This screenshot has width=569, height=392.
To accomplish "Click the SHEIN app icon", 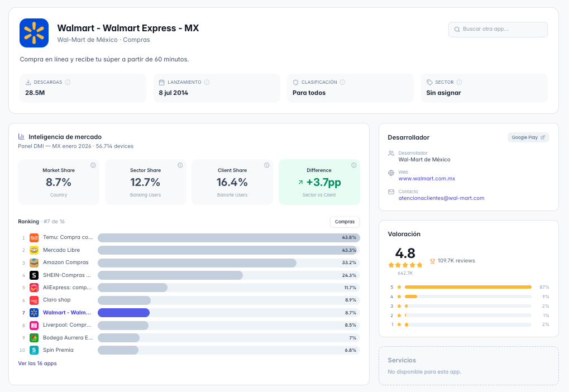I will click(x=34, y=275).
